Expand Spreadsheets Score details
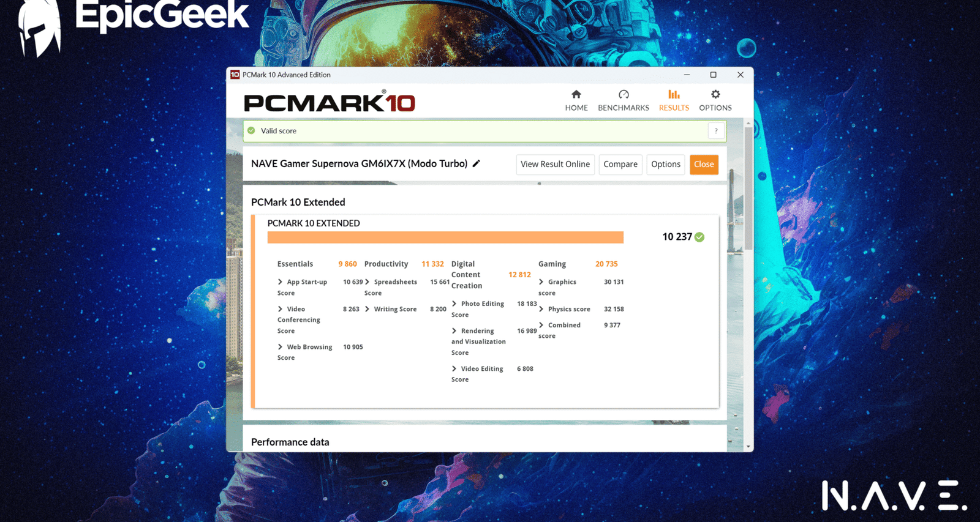980x522 pixels. pos(367,282)
